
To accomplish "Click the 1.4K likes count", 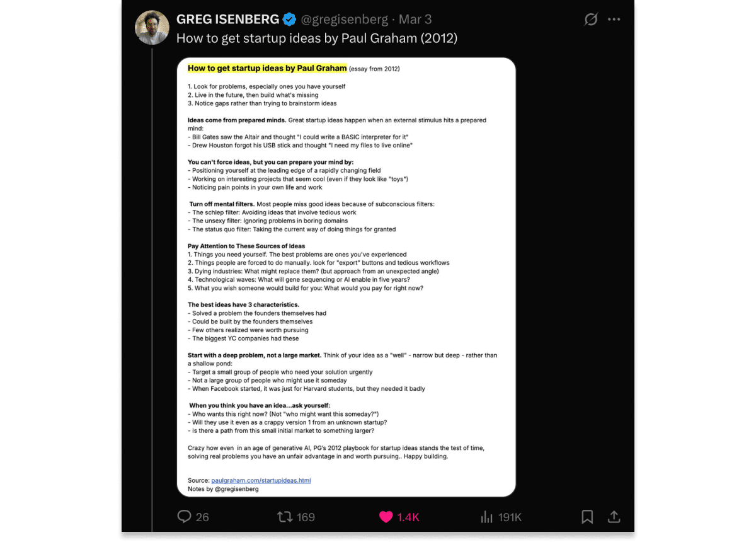I will (x=408, y=517).
